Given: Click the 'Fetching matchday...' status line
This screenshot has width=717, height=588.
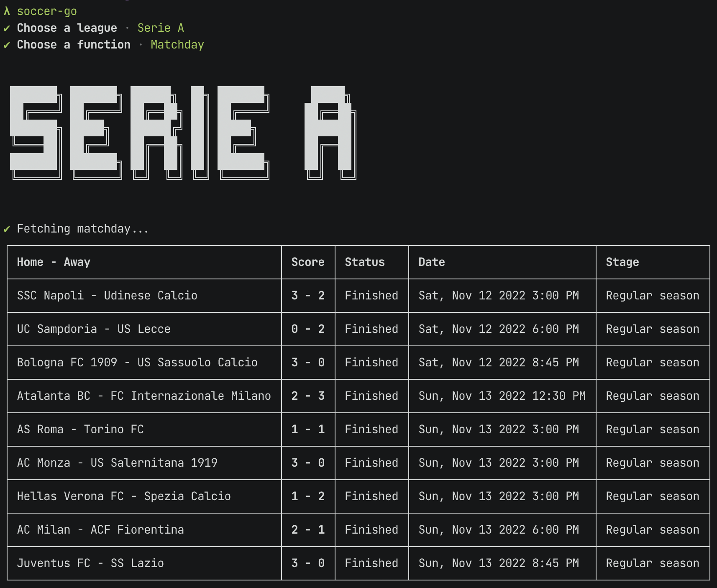Looking at the screenshot, I should [x=83, y=229].
